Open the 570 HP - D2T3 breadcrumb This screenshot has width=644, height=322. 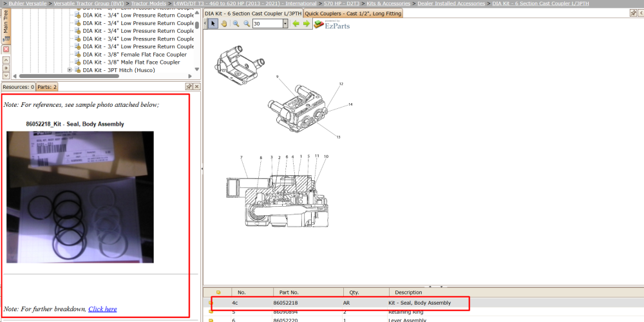[342, 3]
